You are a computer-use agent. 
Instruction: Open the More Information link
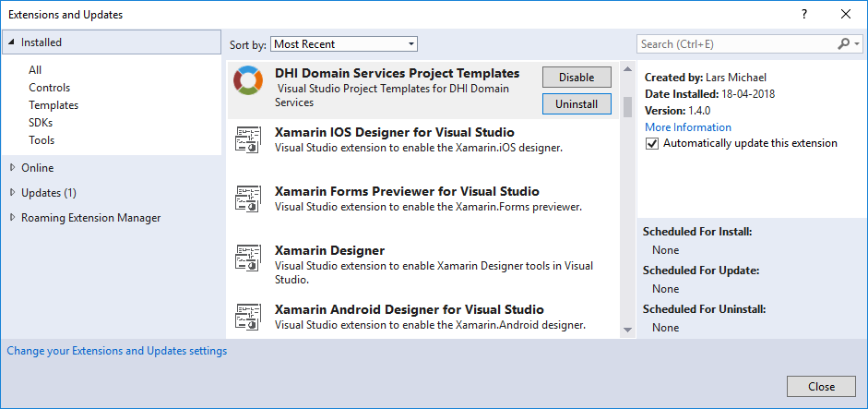point(687,127)
